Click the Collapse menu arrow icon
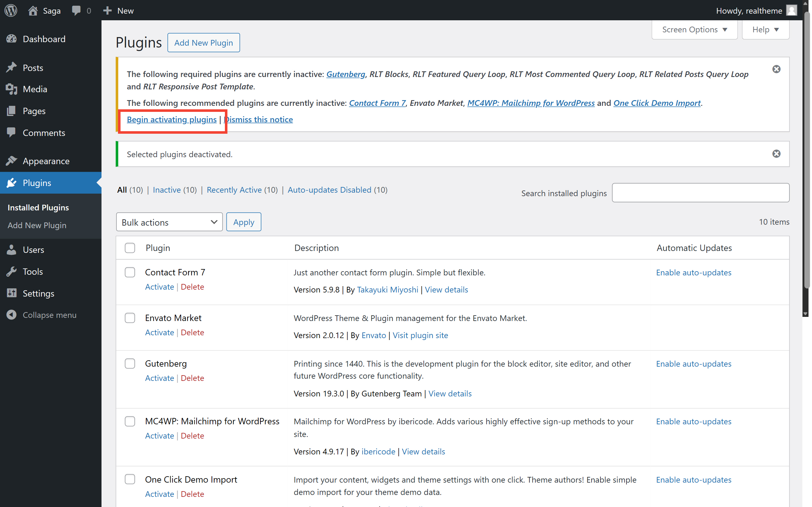Screen dimensions: 812x507 pyautogui.click(x=11, y=315)
